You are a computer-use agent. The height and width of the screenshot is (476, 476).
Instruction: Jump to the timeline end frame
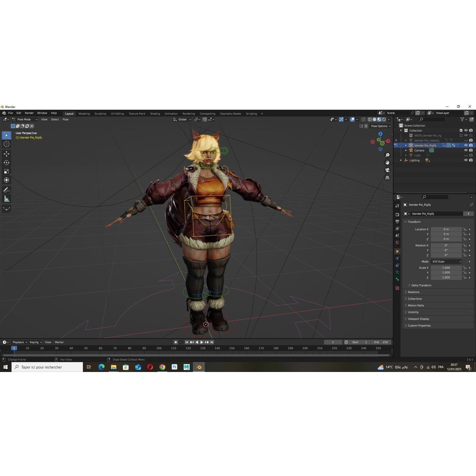(x=212, y=342)
